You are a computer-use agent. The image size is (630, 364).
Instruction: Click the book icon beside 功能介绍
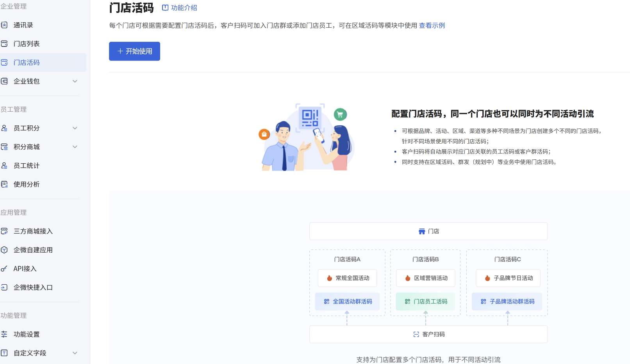pyautogui.click(x=165, y=8)
